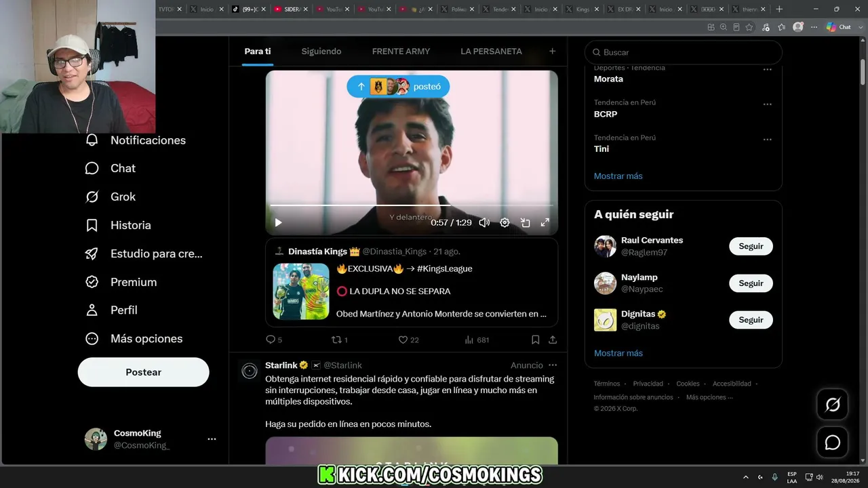The image size is (868, 488).
Task: Repost the Dinastía Kings quote post
Action: 338,340
